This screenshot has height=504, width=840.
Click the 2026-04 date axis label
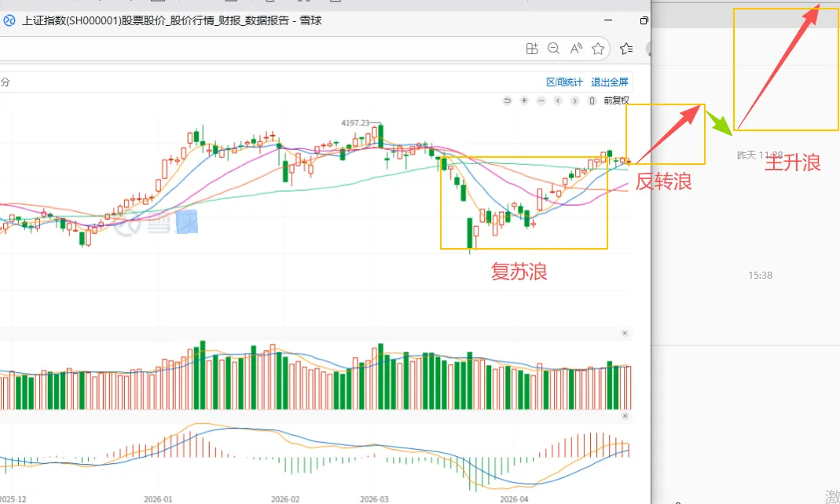(514, 499)
